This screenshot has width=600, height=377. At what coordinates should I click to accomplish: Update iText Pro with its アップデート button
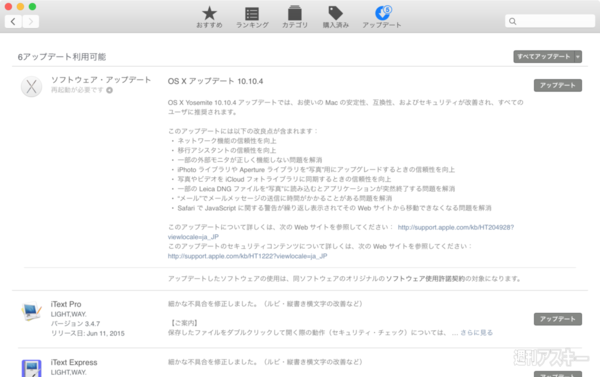coord(558,319)
